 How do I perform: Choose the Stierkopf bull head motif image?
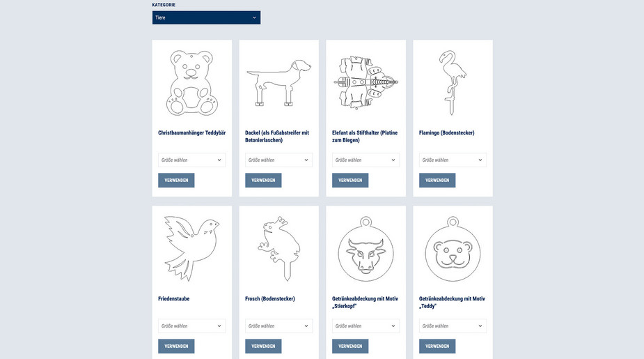pyautogui.click(x=366, y=249)
